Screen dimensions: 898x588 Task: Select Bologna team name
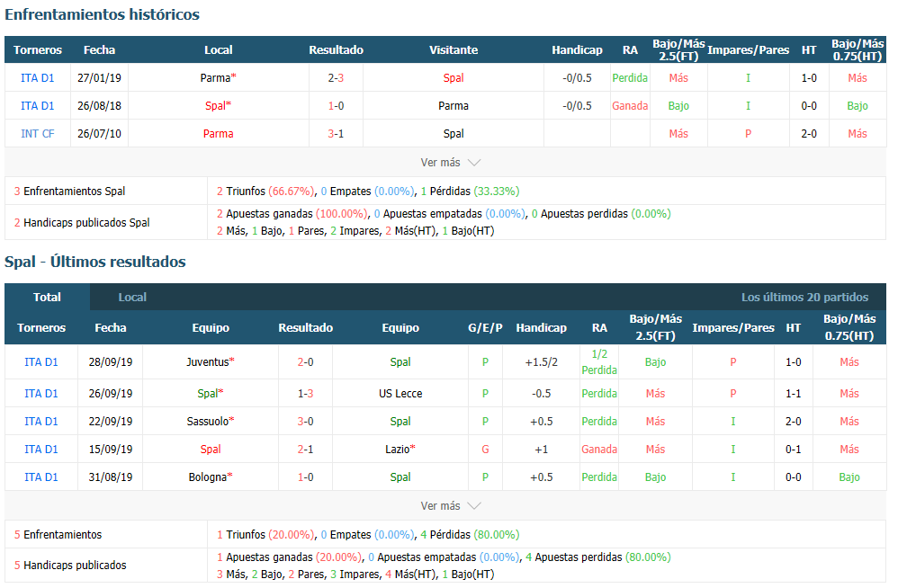207,477
